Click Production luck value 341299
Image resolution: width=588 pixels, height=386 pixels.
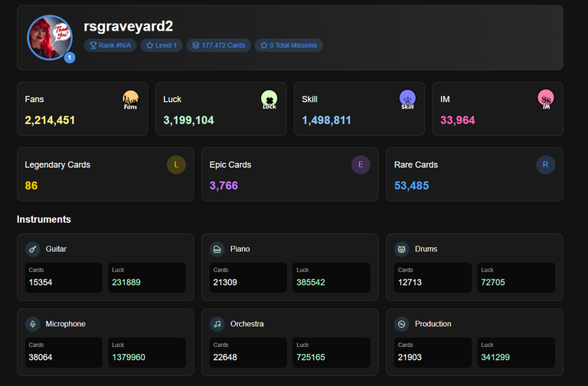[495, 357]
